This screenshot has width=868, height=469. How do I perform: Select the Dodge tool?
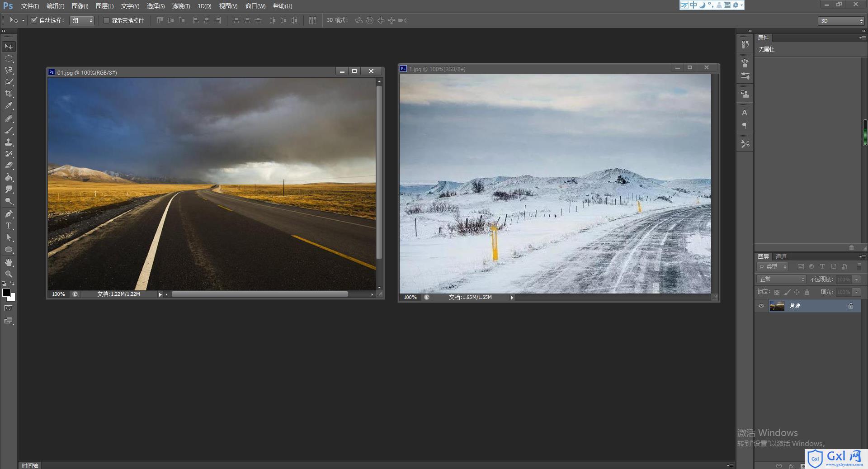click(x=9, y=201)
